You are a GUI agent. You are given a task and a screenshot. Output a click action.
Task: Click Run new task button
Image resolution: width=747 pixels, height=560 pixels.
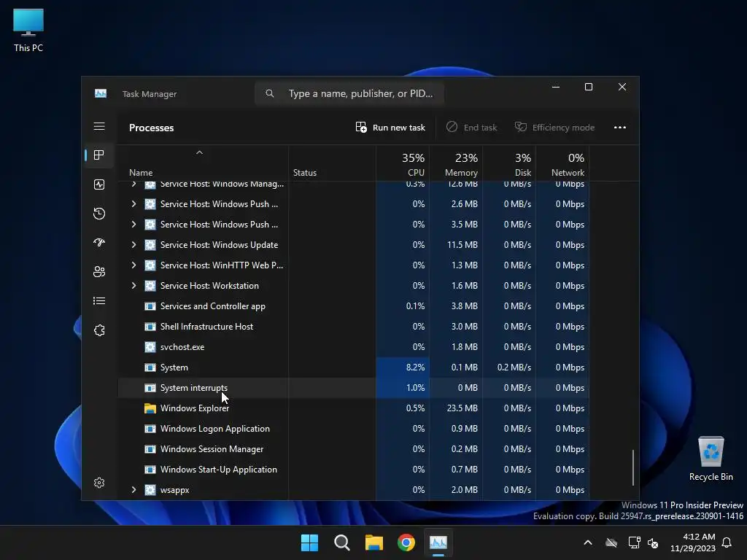[390, 127]
